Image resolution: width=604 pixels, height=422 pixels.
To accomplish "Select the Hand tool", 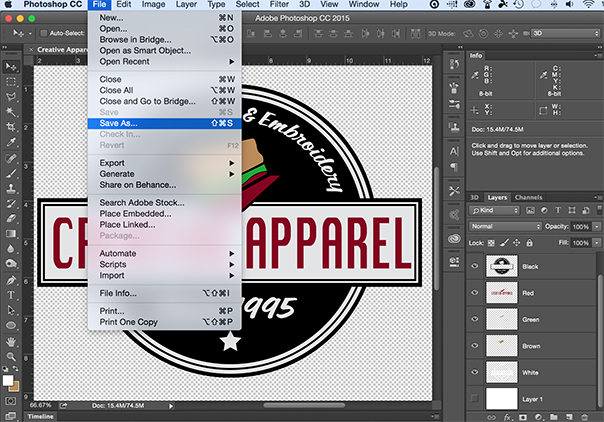I will [x=11, y=342].
